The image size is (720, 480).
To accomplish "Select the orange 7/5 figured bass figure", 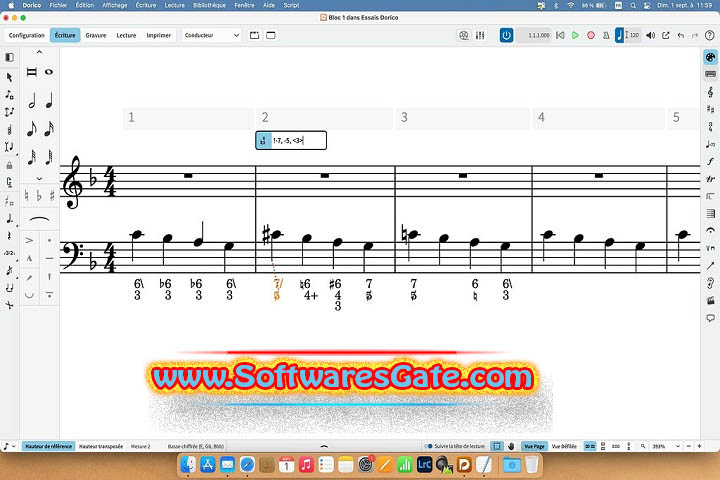I will (x=278, y=290).
